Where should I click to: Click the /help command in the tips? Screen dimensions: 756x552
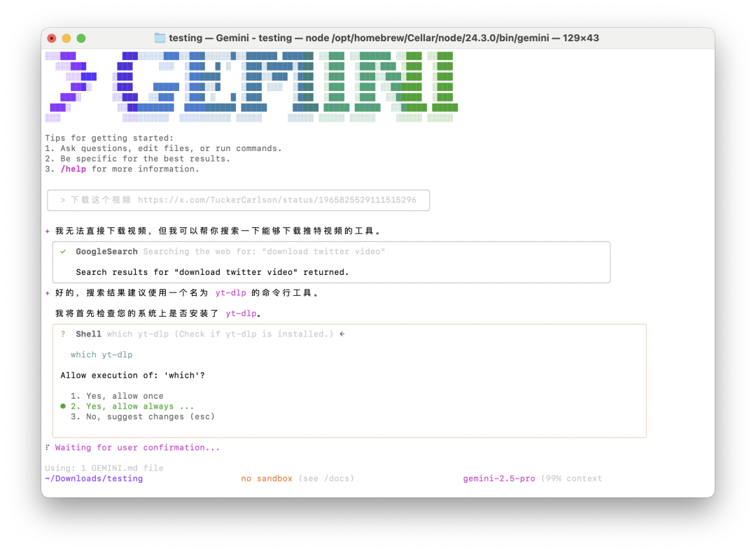[x=73, y=169]
